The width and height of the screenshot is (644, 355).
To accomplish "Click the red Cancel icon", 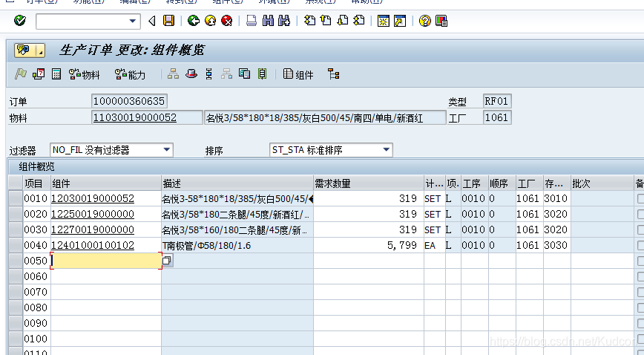I will pos(227,21).
